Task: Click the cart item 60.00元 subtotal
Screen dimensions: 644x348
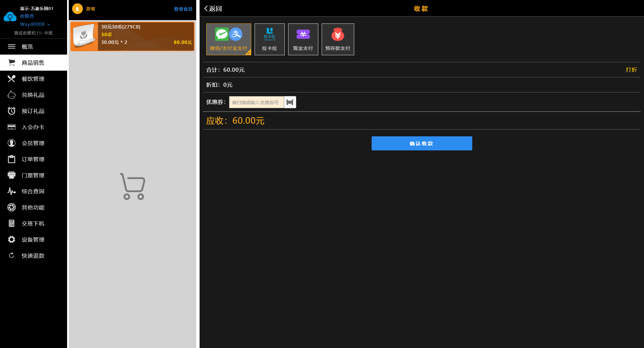Action: coord(183,42)
